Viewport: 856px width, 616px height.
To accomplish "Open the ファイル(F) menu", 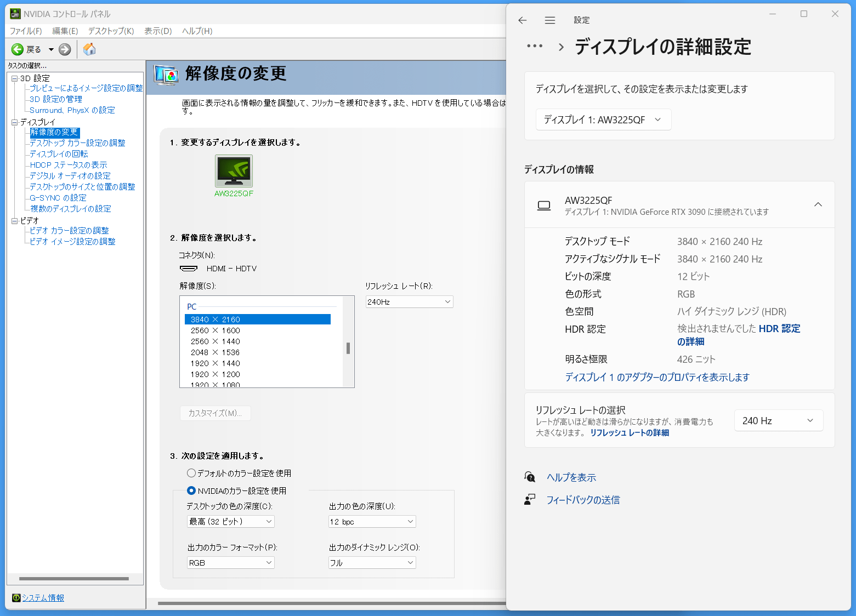I will (26, 31).
